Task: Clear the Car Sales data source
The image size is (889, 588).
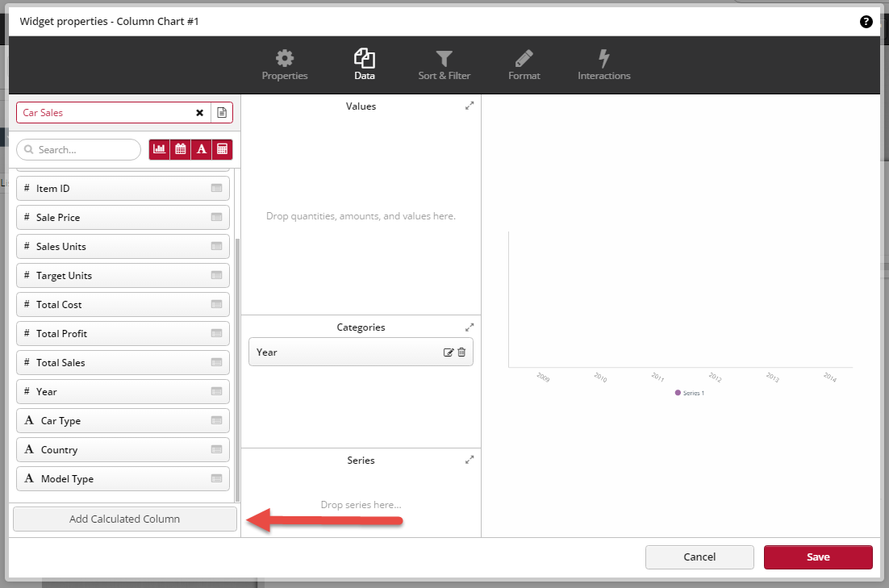Action: tap(199, 113)
